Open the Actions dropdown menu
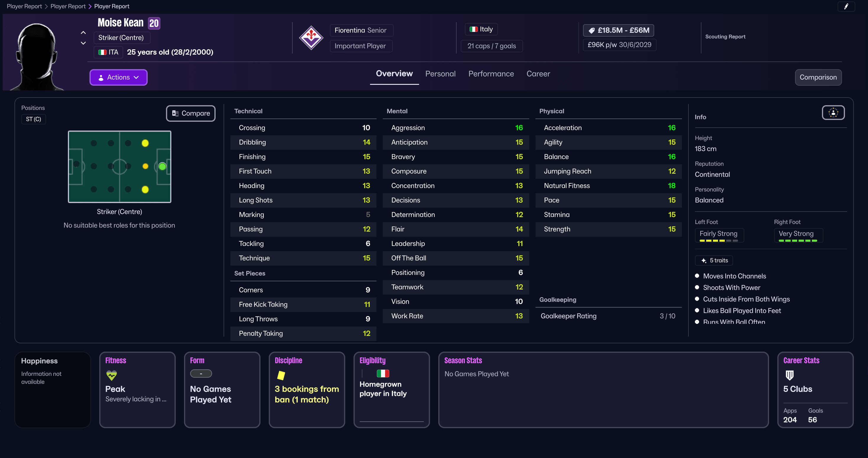The height and width of the screenshot is (458, 868). (118, 77)
